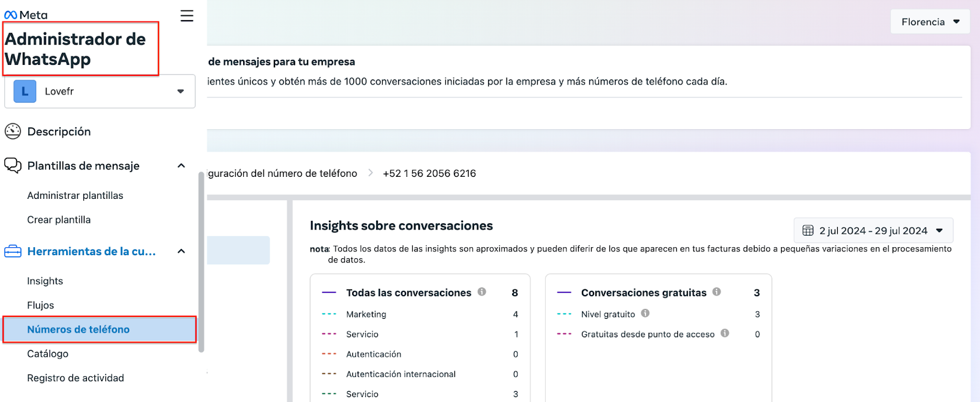Click the phone number configuration breadcrumb link
This screenshot has height=402, width=980.
pyautogui.click(x=282, y=173)
